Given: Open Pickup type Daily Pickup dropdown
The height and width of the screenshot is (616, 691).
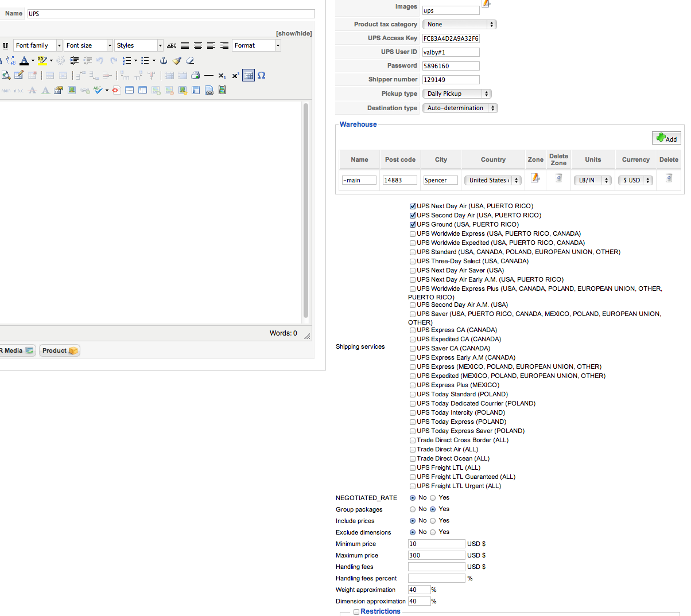Looking at the screenshot, I should (x=457, y=93).
